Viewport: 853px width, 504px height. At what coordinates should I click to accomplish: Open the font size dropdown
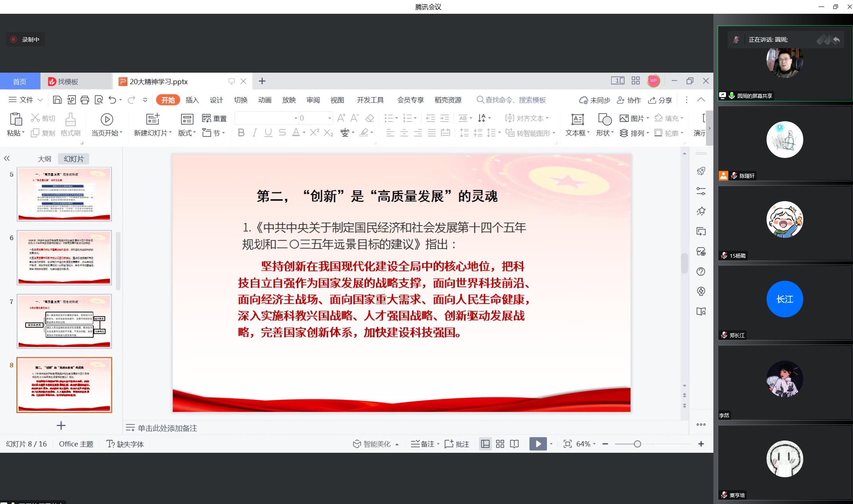pyautogui.click(x=329, y=119)
